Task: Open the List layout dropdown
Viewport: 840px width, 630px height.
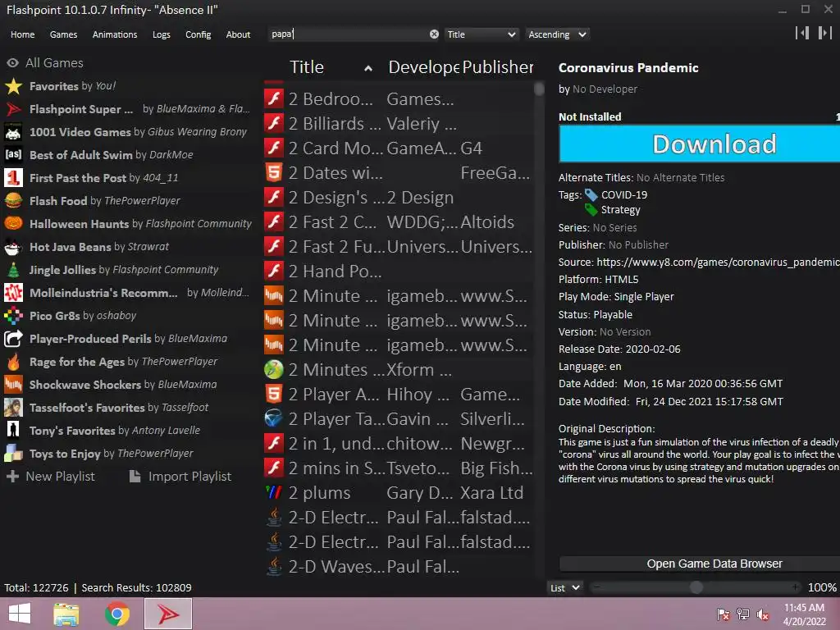Action: 564,587
